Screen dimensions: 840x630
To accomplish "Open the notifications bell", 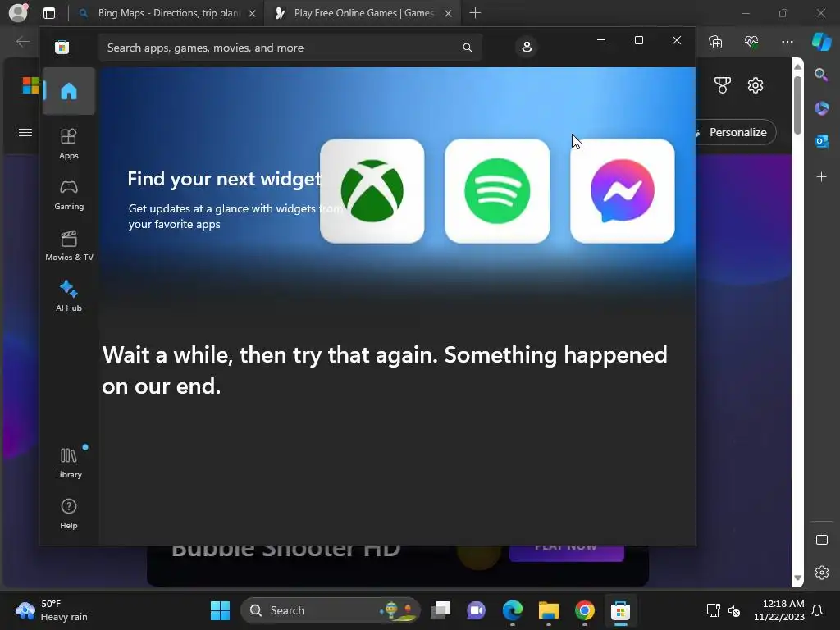I will pos(818,610).
